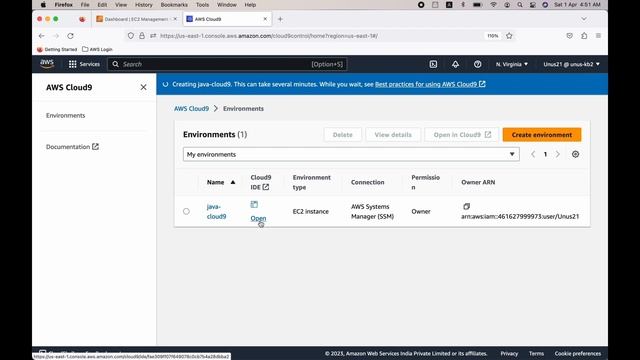Switch to the AWS Cloud9 tab
Viewport: 640px width, 360px height.
coord(226,19)
